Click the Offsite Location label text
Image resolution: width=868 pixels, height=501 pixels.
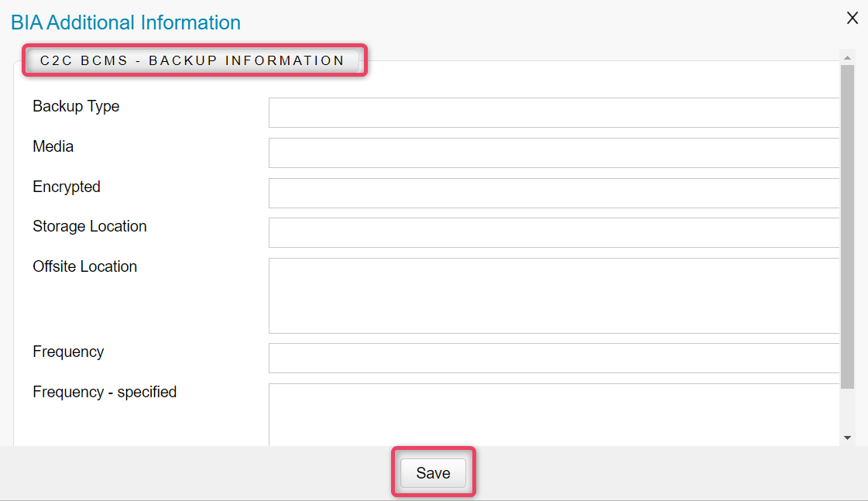point(85,266)
